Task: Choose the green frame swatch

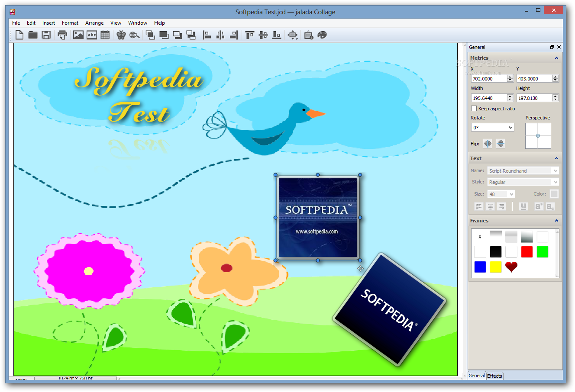Action: tap(543, 252)
